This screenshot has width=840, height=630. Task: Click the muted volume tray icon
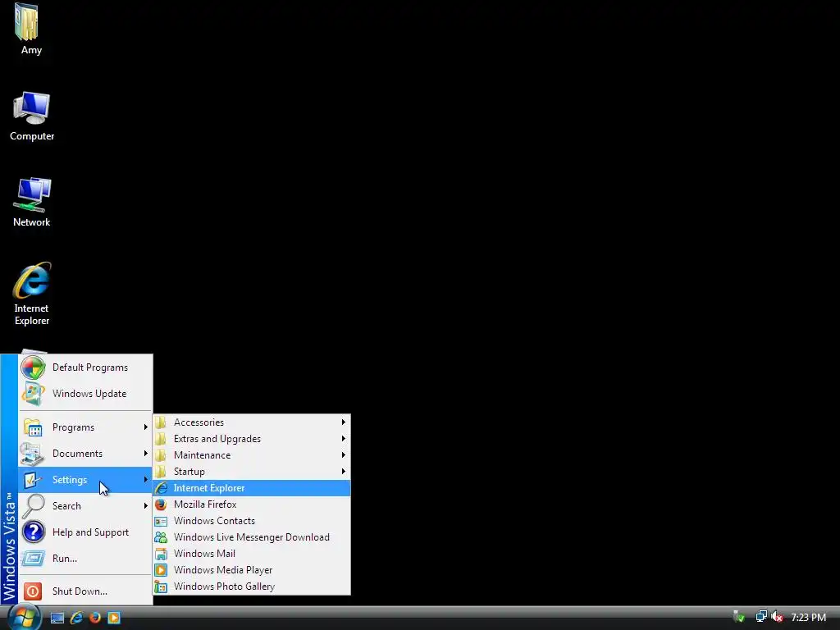pyautogui.click(x=777, y=617)
